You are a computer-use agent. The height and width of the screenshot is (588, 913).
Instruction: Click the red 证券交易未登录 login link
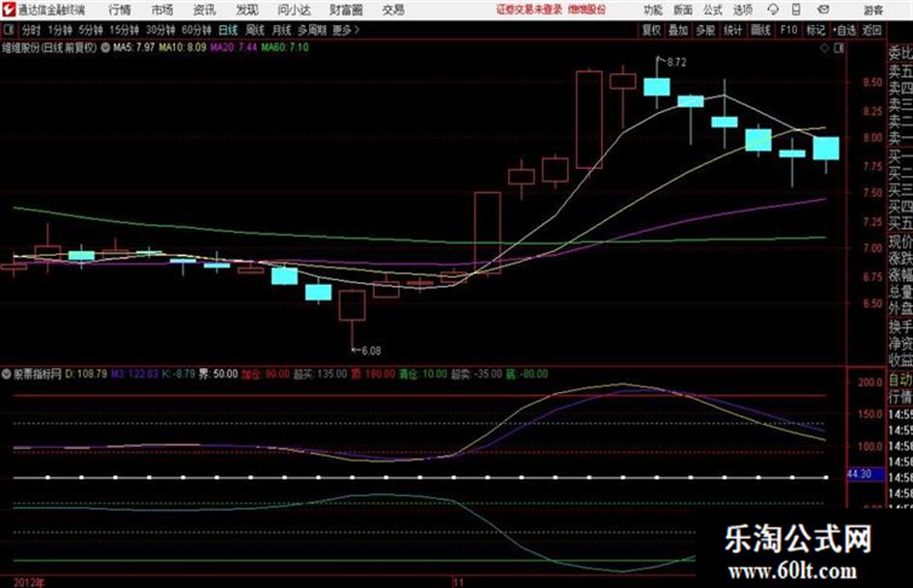click(529, 10)
